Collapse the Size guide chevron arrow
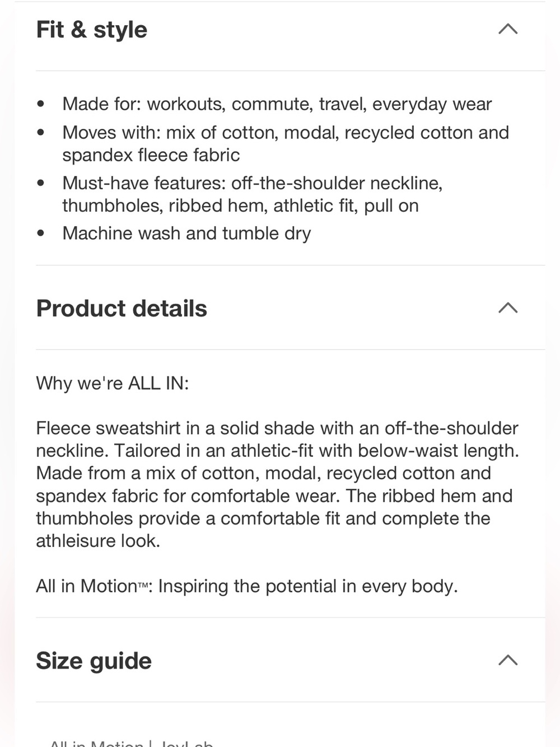The image size is (560, 747). 508,660
